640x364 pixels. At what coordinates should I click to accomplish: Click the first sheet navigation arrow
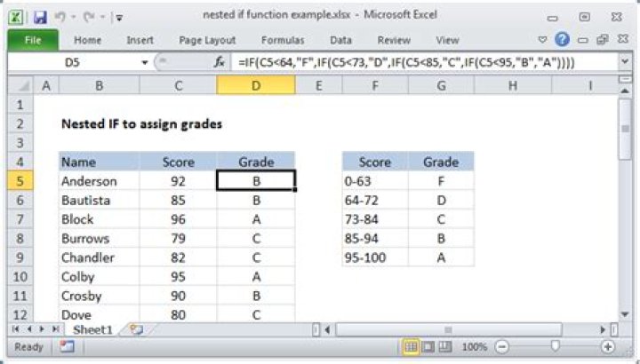pyautogui.click(x=15, y=329)
